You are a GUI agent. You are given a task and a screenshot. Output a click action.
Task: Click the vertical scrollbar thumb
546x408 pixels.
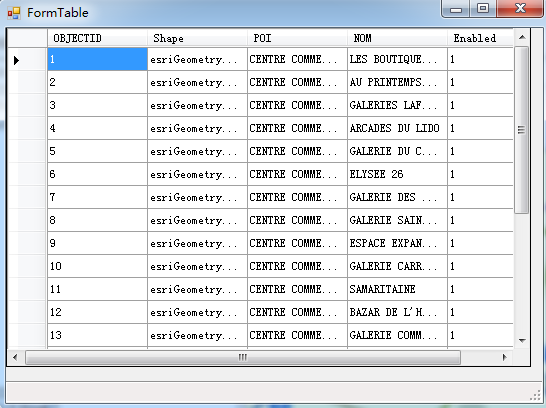tap(521, 130)
